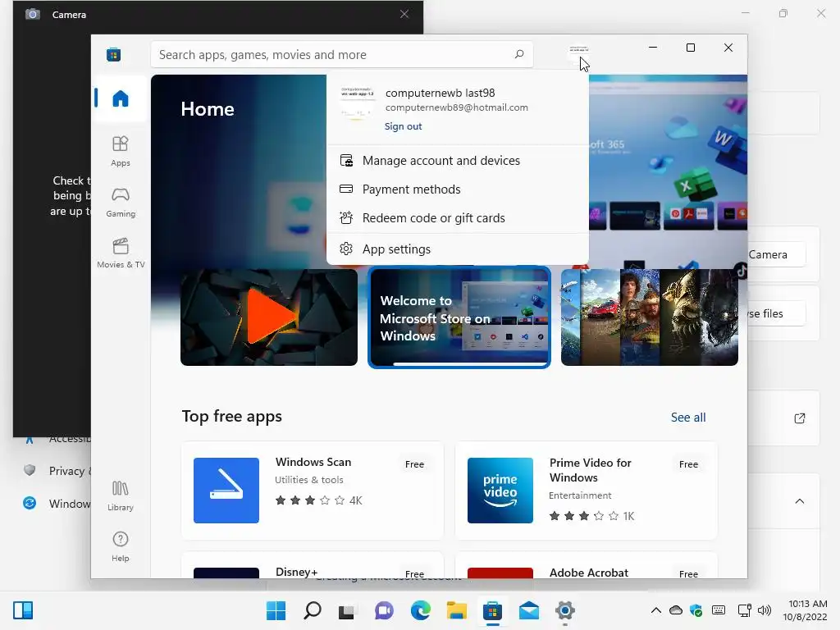
Task: Open taskbar Search
Action: pyautogui.click(x=313, y=610)
